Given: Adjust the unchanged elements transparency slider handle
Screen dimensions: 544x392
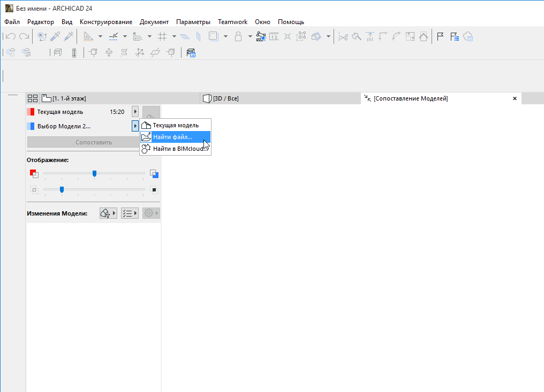Looking at the screenshot, I should [62, 190].
